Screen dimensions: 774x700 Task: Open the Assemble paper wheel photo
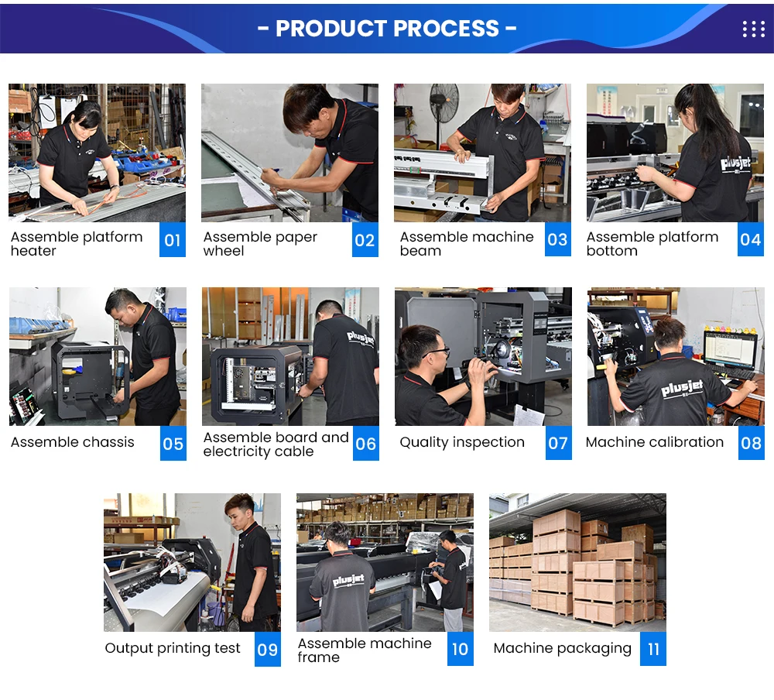[289, 153]
